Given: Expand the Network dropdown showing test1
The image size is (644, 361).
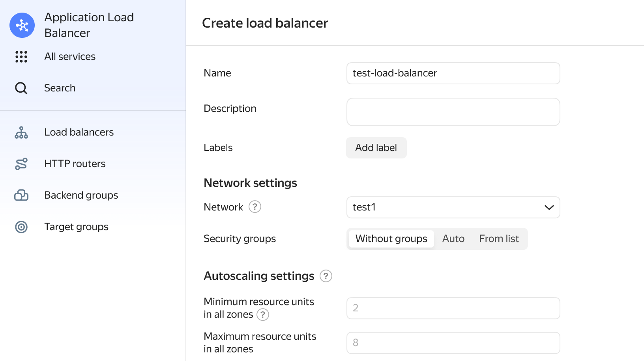Looking at the screenshot, I should (453, 207).
